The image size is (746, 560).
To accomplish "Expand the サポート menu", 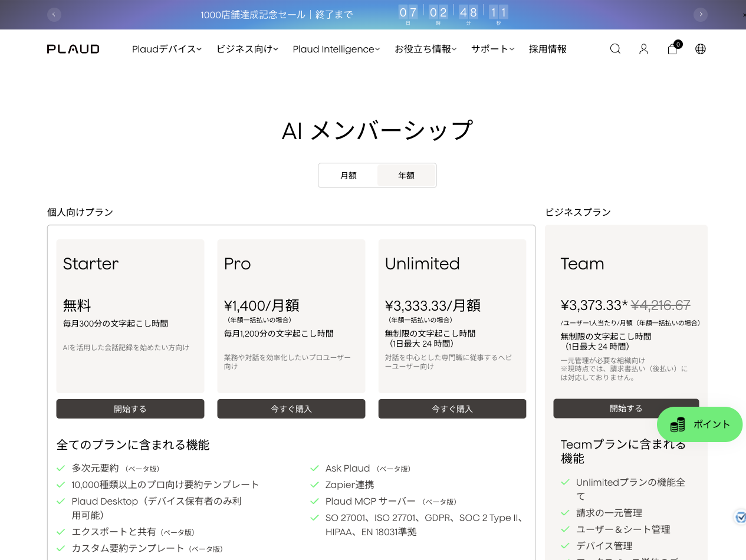I will (x=493, y=49).
